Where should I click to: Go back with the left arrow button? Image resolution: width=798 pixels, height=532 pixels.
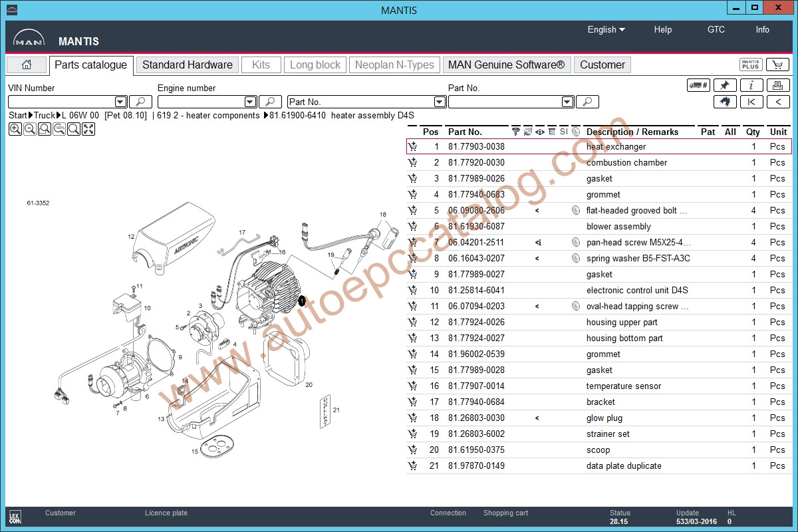pos(778,102)
